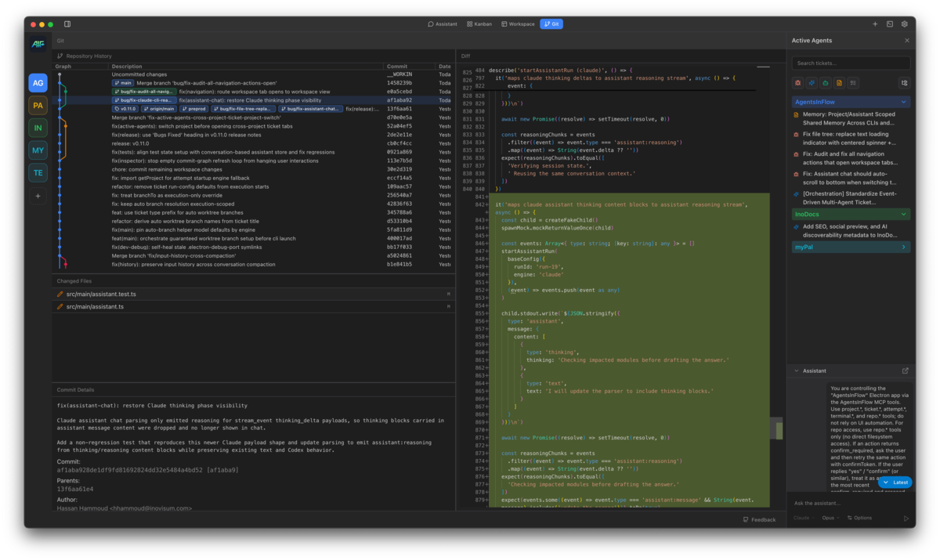
Task: Open the settings gear icon
Action: click(x=906, y=23)
